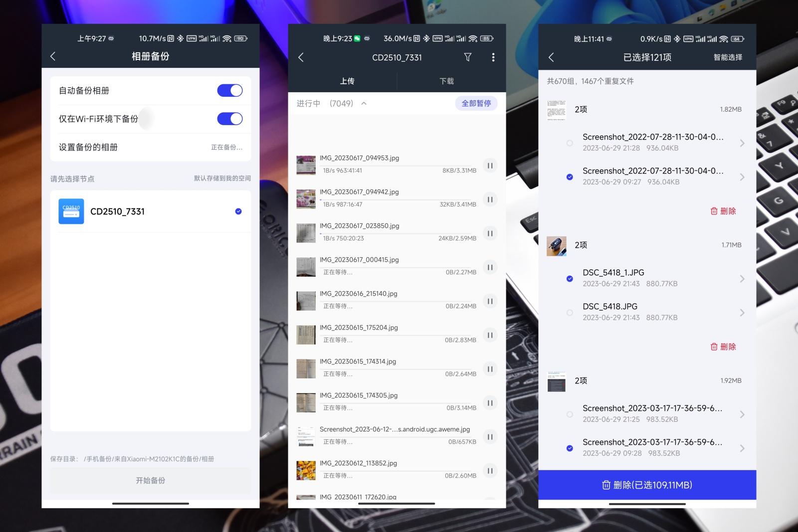Select the CD2510_7331 node check mark
The image size is (798, 532).
(238, 211)
